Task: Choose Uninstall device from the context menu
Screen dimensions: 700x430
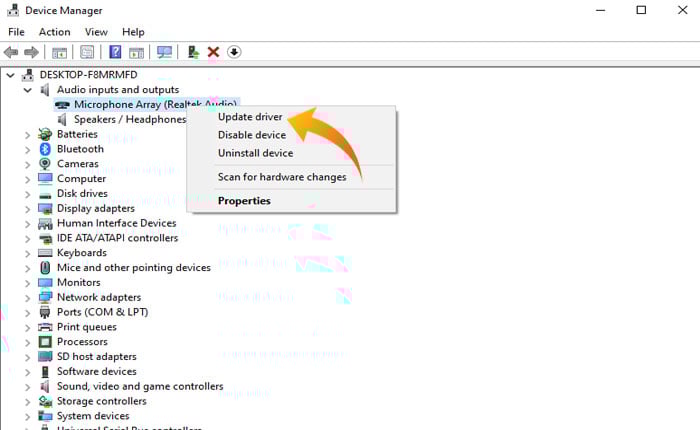Action: click(255, 153)
